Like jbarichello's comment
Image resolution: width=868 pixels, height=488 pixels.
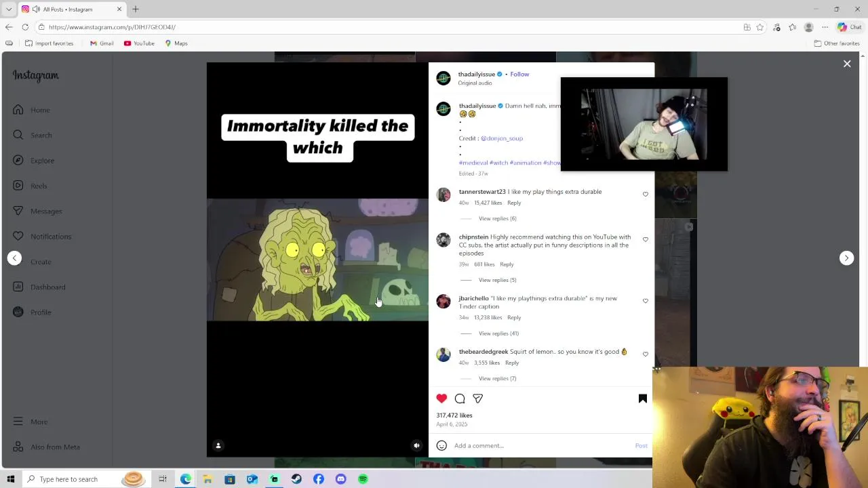646,301
